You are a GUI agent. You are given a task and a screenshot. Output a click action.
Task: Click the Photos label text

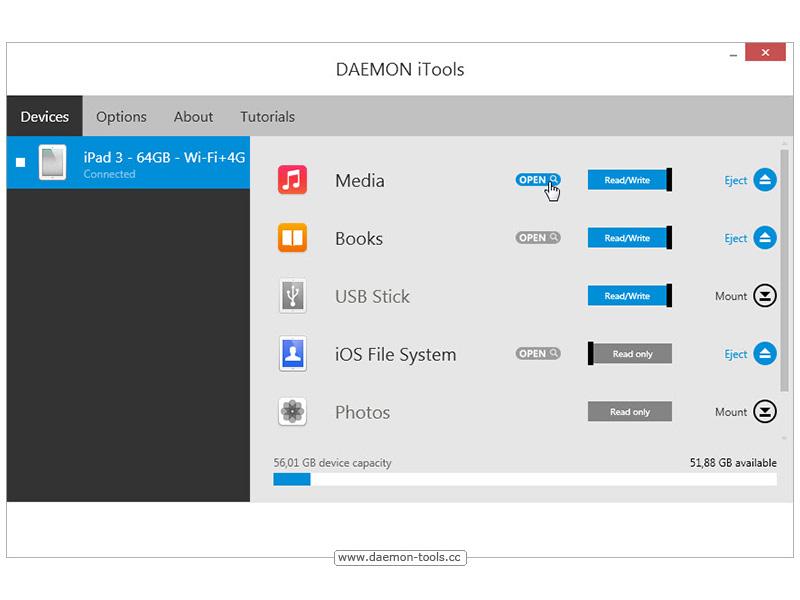(362, 412)
